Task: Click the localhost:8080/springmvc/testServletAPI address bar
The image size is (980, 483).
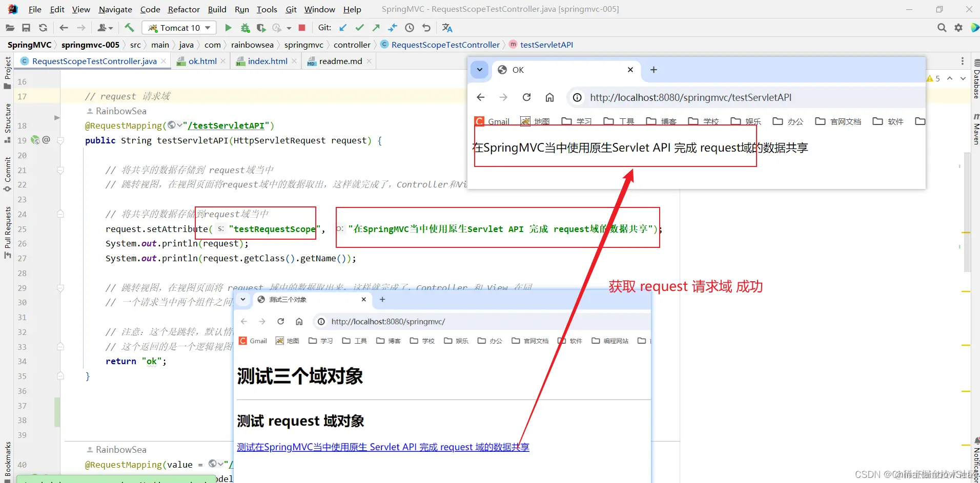Action: pos(746,97)
